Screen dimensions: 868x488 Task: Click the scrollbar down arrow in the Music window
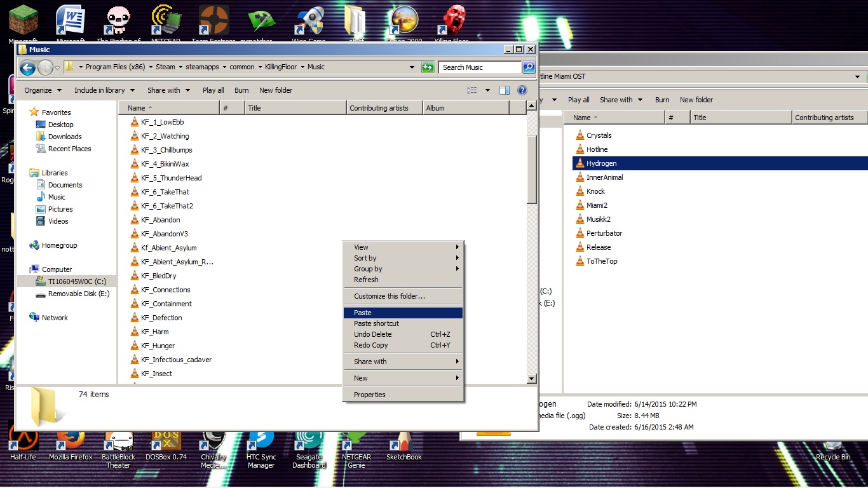[532, 379]
